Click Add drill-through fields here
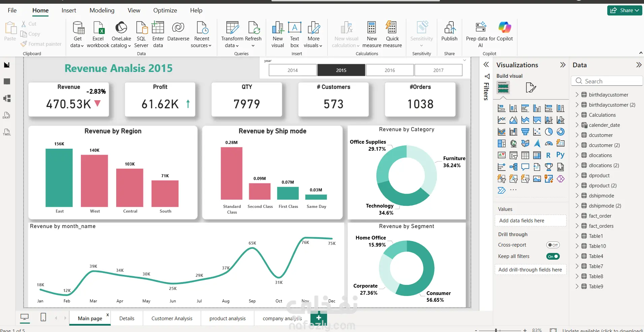This screenshot has height=332, width=644. [530, 270]
